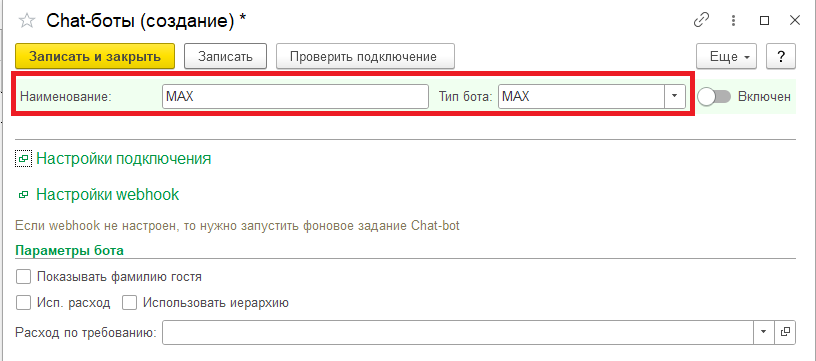This screenshot has width=816, height=361.
Task: Add form to favorites with star icon
Action: point(27,21)
